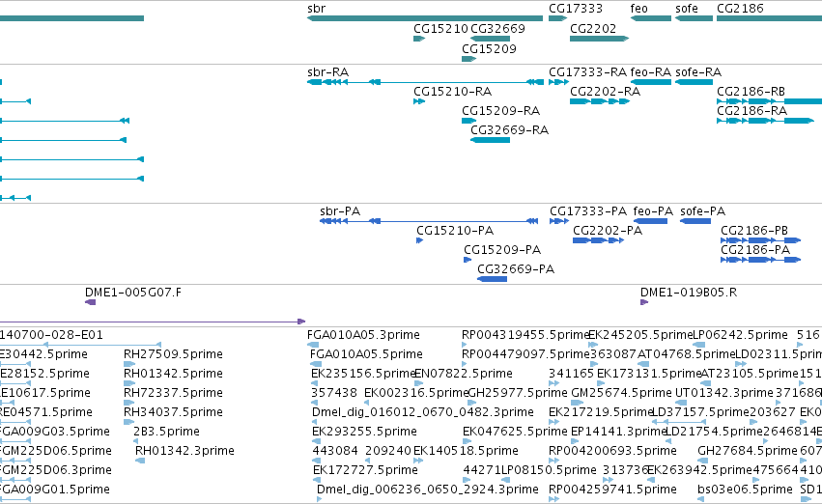The image size is (822, 504).
Task: Select the DME1-005G07.F feature label
Action: tap(133, 293)
